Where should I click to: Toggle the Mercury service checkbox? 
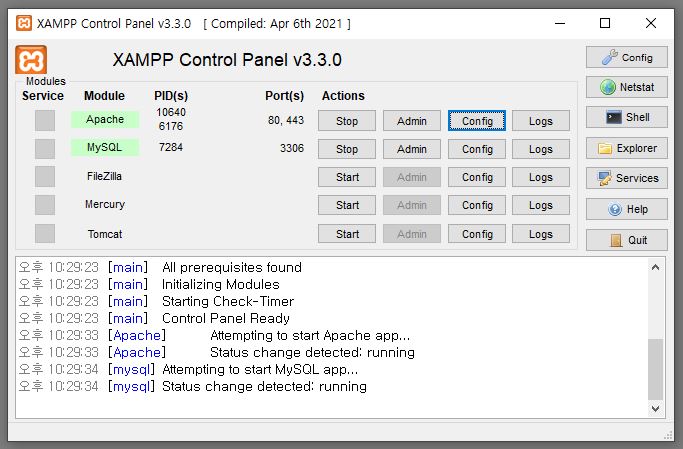[45, 205]
